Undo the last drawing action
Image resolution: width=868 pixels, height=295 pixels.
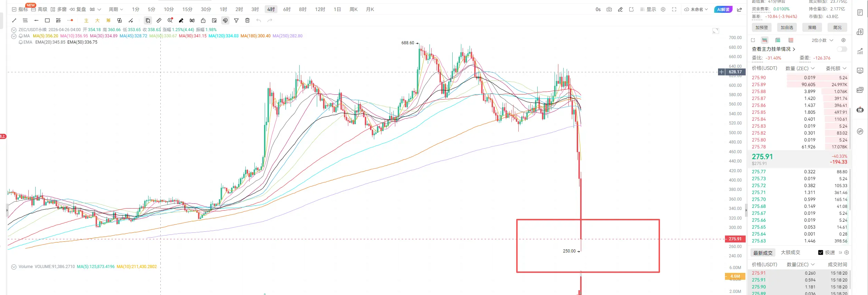[x=258, y=20]
